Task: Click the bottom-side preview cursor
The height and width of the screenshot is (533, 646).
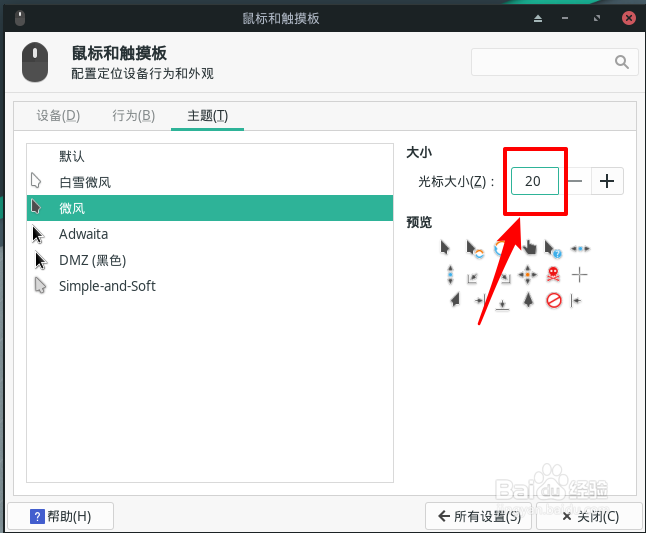Action: pyautogui.click(x=502, y=304)
